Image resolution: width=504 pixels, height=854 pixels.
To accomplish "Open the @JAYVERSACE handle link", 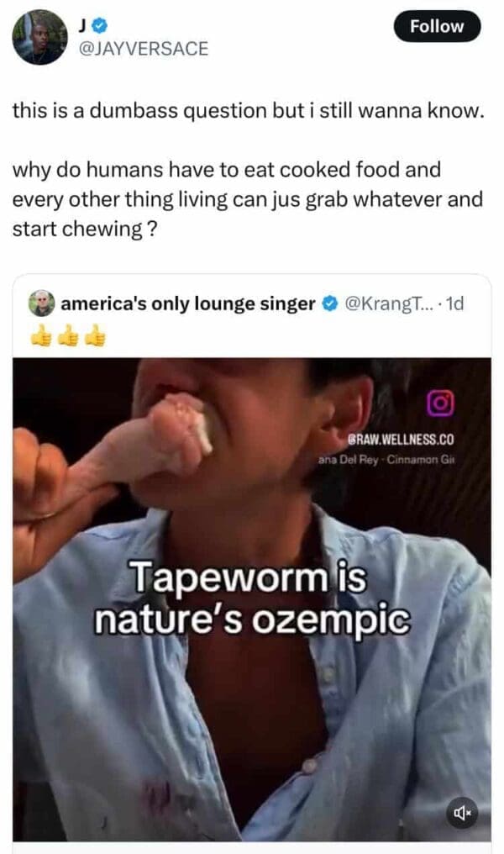I will point(144,49).
